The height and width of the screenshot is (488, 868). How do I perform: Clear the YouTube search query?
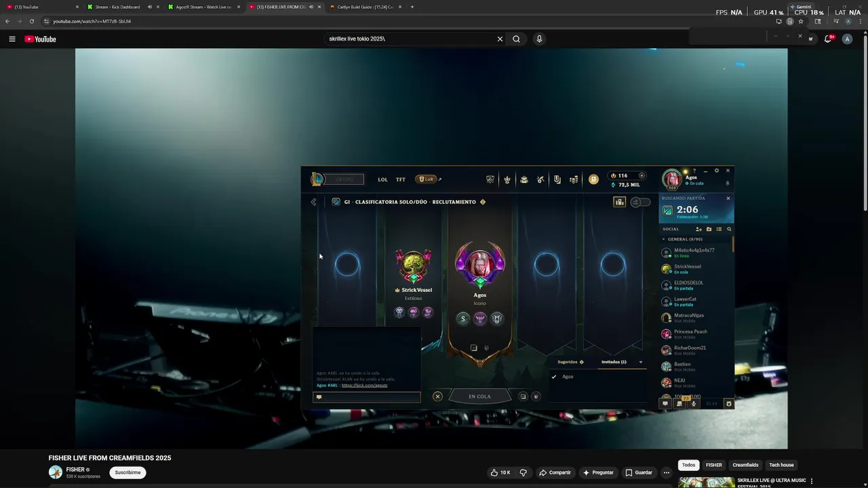coord(500,39)
